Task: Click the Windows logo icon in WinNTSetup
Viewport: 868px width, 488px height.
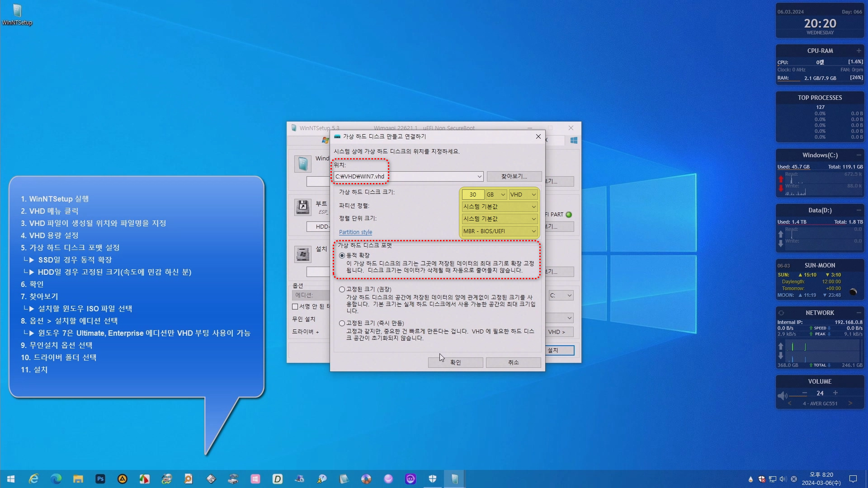Action: click(574, 141)
